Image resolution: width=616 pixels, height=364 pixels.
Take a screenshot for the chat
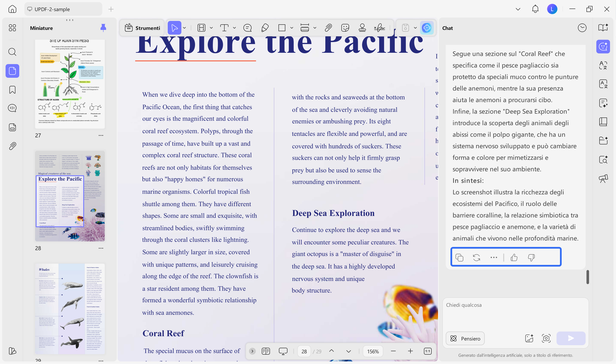(x=546, y=339)
